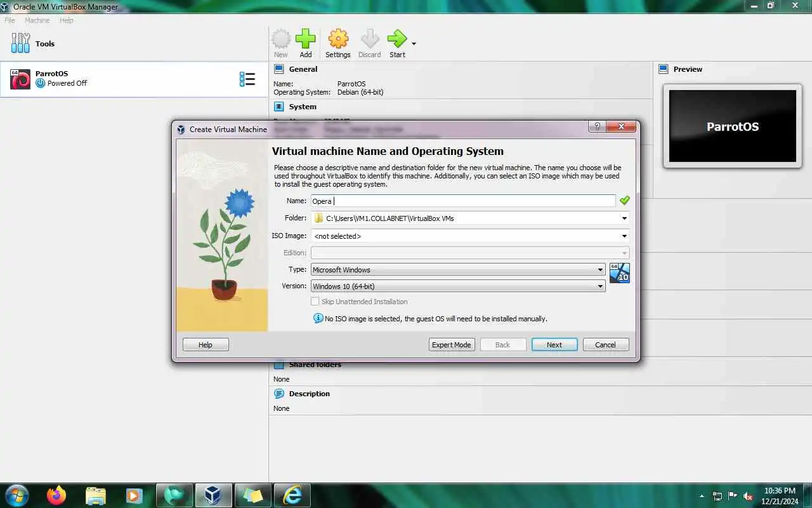Click the Next button
Viewport: 812px width, 508px height.
tap(554, 345)
